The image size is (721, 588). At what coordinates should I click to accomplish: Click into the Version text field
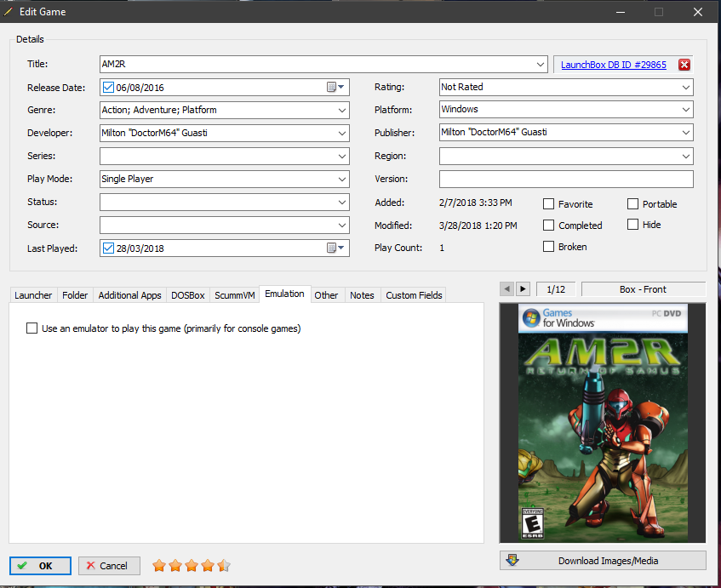(x=566, y=180)
